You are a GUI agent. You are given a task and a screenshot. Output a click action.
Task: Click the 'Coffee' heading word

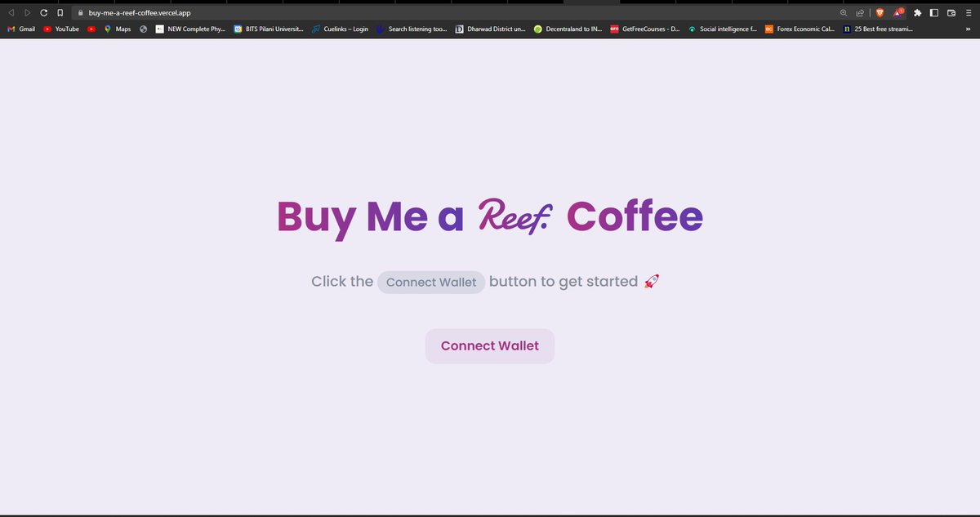[x=635, y=216]
